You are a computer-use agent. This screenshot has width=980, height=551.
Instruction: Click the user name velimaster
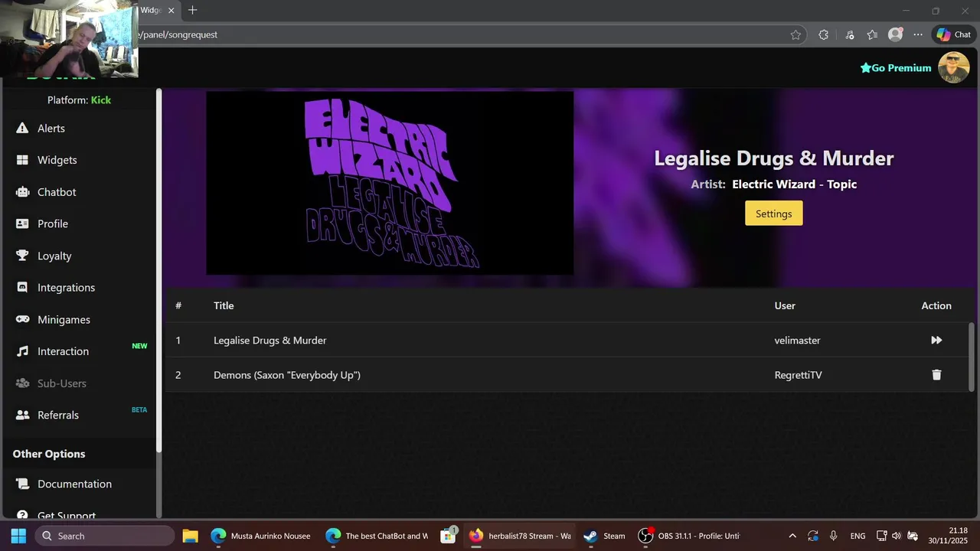[797, 340]
